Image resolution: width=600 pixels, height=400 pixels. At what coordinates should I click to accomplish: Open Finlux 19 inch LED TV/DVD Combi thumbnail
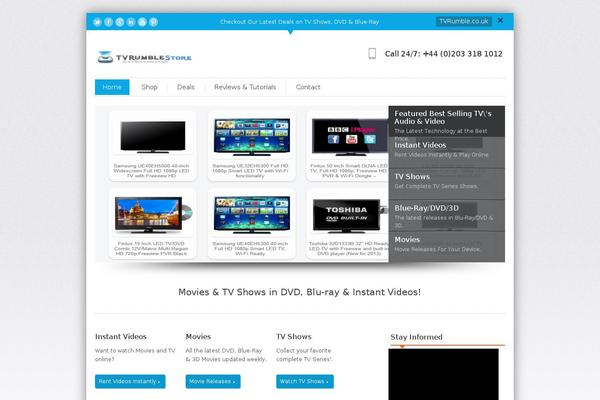pyautogui.click(x=153, y=214)
